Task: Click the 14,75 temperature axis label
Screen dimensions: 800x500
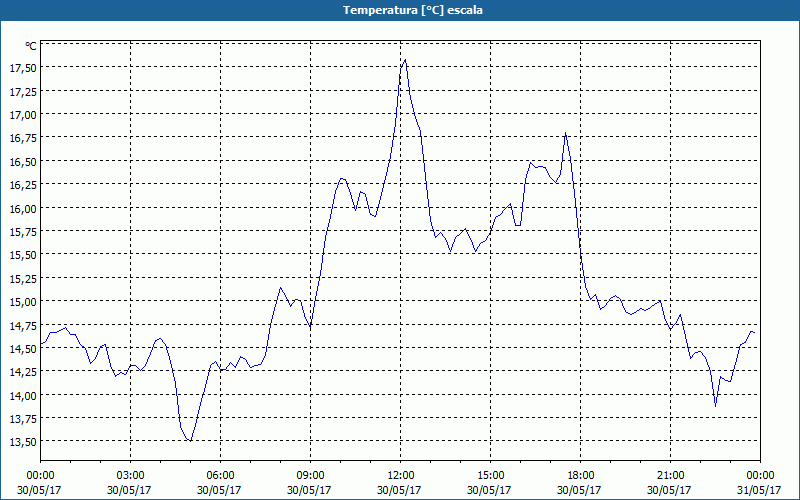Action: [x=23, y=325]
